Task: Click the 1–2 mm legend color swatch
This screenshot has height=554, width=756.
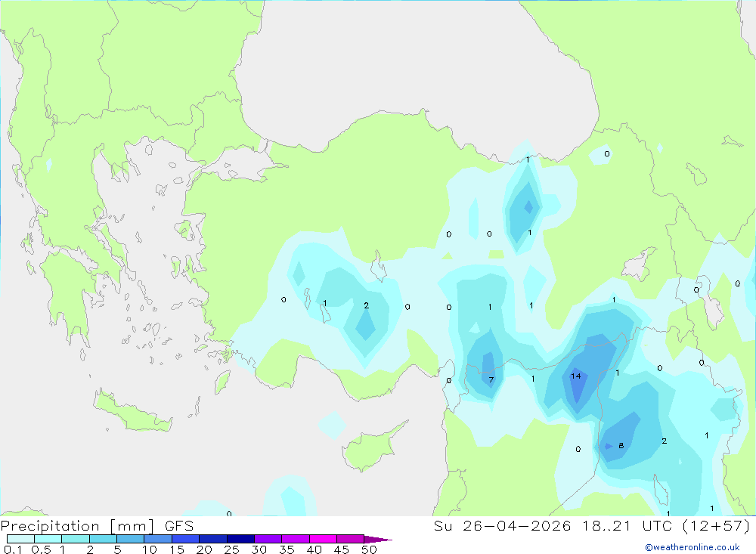Action: (x=76, y=539)
